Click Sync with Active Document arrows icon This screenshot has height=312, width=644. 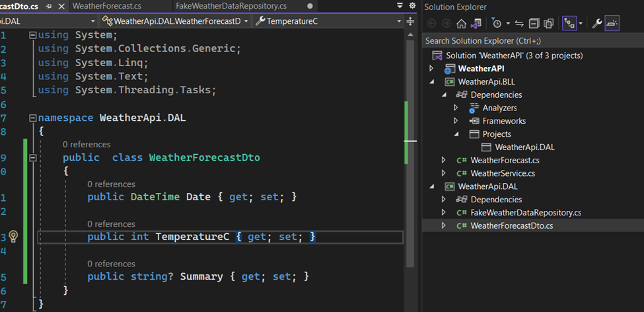pos(519,23)
